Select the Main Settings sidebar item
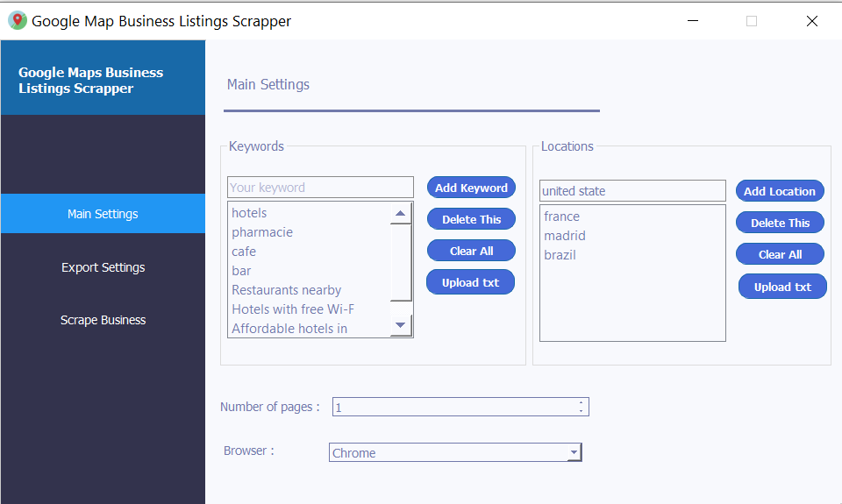This screenshot has width=842, height=504. pyautogui.click(x=103, y=214)
